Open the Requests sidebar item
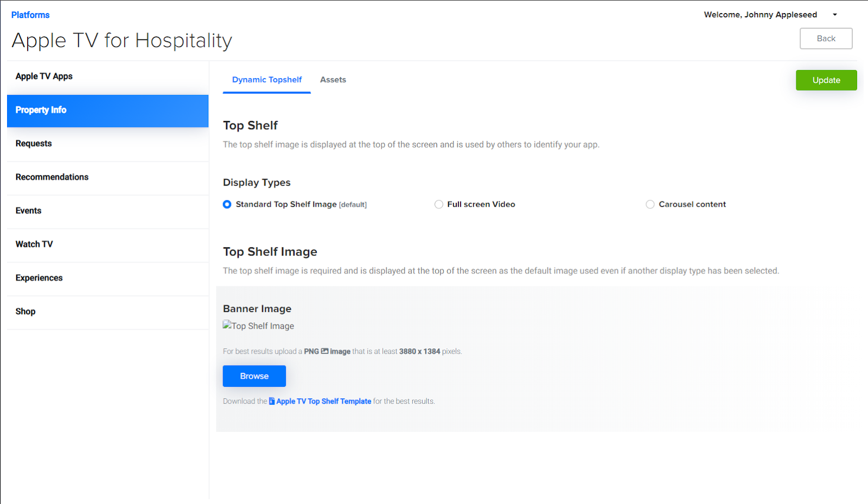 click(x=108, y=144)
